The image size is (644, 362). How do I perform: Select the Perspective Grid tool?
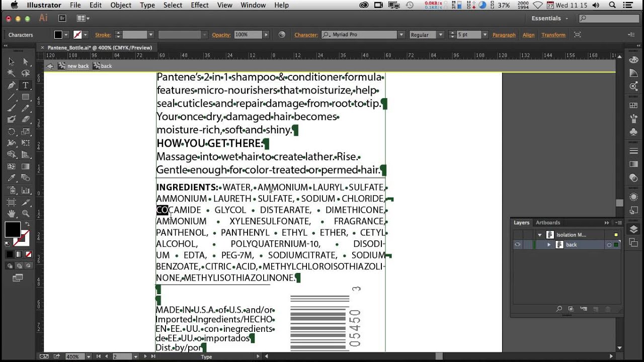[25, 155]
